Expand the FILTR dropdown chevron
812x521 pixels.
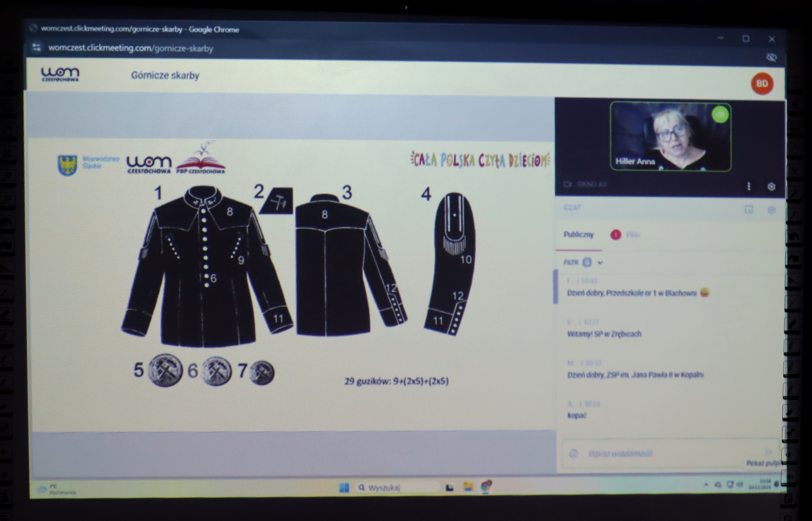pos(600,263)
